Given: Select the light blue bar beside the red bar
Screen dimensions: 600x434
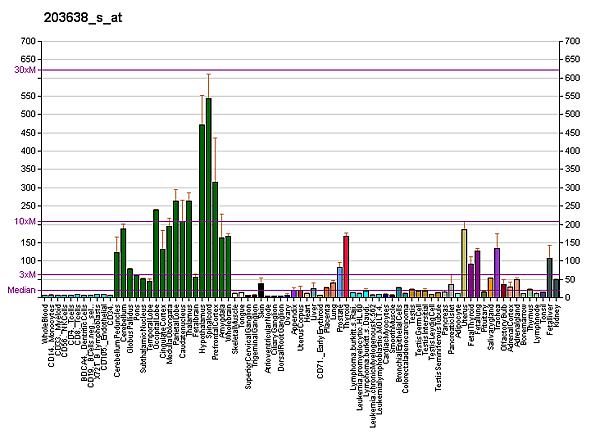Looking at the screenshot, I should (x=340, y=282).
